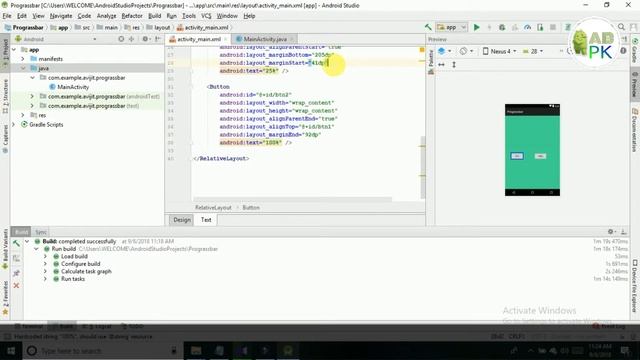This screenshot has width=640, height=360.
Task: Expand the Run tasks step
Action: coord(45,279)
